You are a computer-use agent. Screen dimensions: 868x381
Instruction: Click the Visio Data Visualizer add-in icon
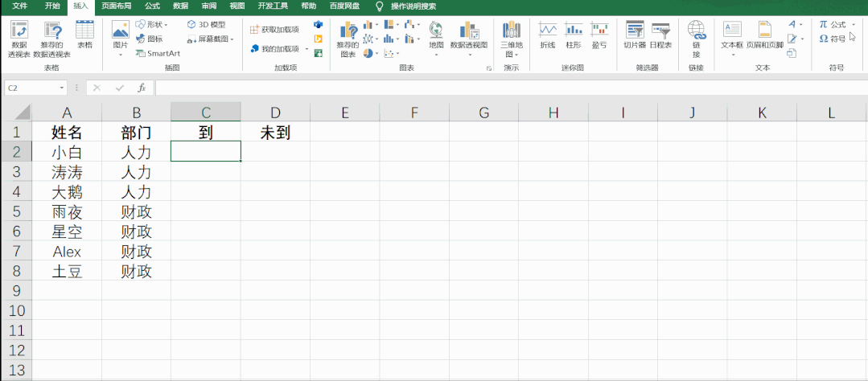pyautogui.click(x=318, y=24)
